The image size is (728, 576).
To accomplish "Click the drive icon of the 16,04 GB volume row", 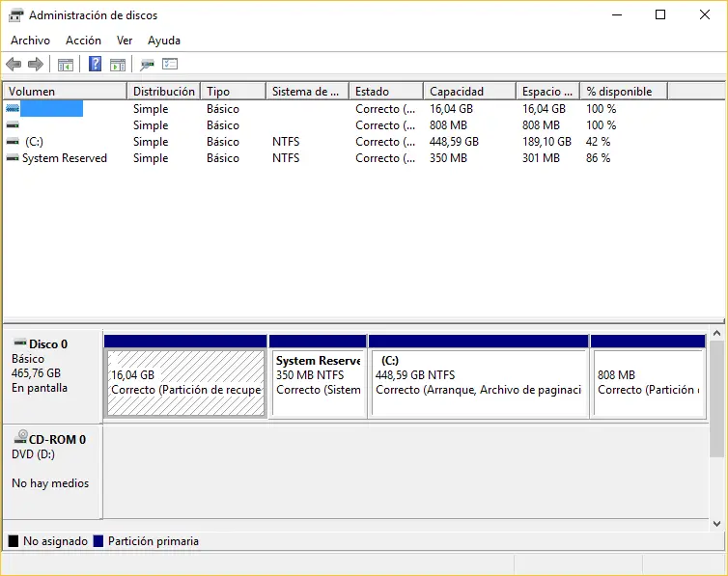I will (13, 108).
